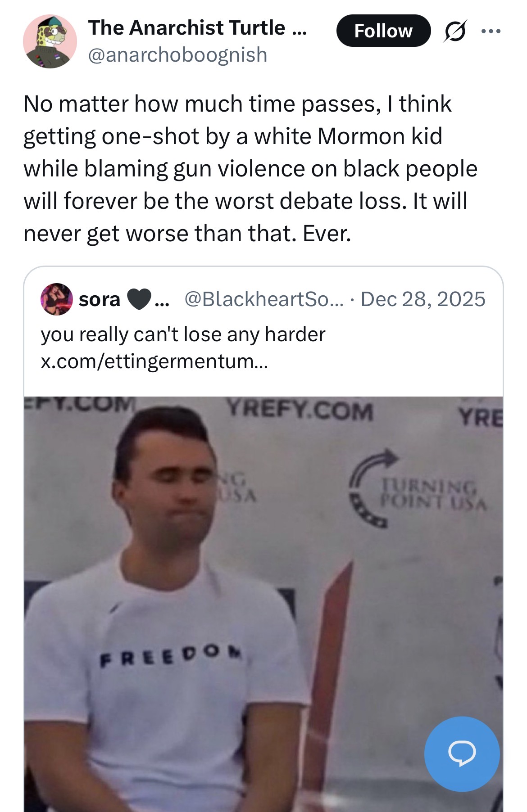The height and width of the screenshot is (812, 527).
Task: Click the Turning Point USA logo in photo
Action: click(418, 488)
